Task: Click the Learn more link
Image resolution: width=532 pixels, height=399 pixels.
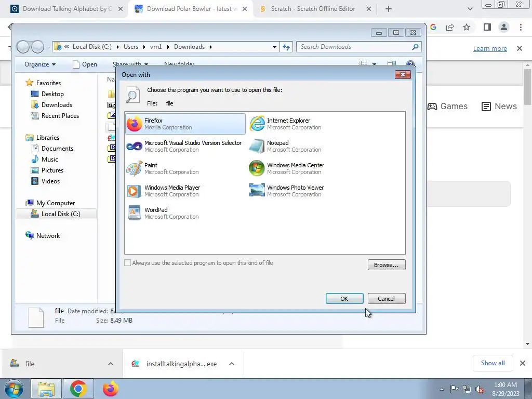Action: click(490, 48)
